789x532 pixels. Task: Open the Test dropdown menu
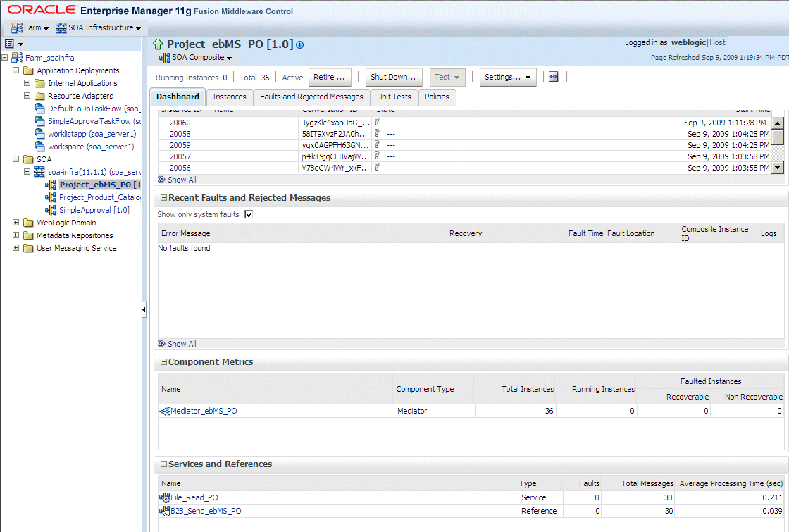[447, 77]
